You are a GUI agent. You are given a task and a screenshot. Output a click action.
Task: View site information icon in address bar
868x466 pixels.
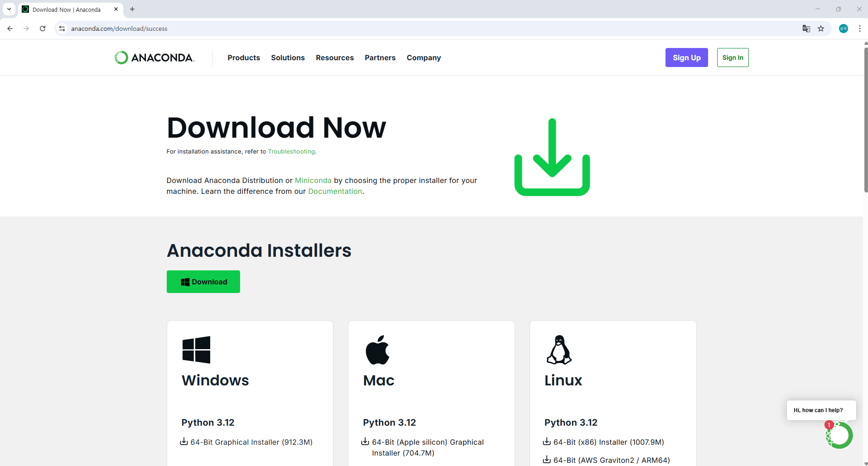click(x=62, y=29)
